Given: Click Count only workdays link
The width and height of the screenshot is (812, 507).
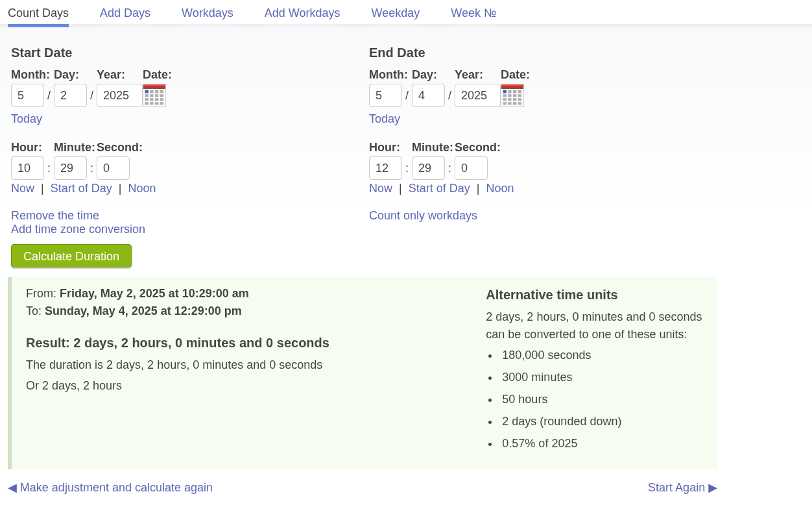Looking at the screenshot, I should (x=423, y=216).
